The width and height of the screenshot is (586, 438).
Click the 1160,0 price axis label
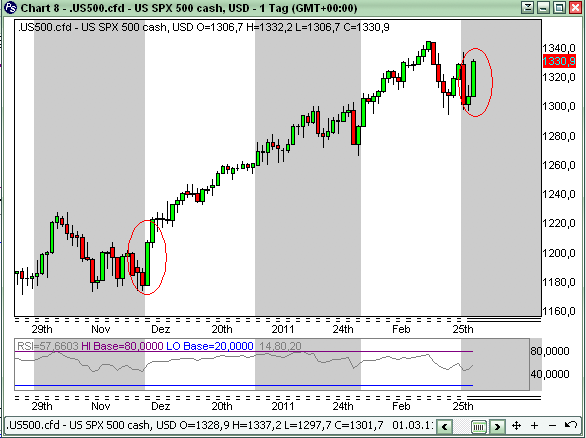(559, 311)
